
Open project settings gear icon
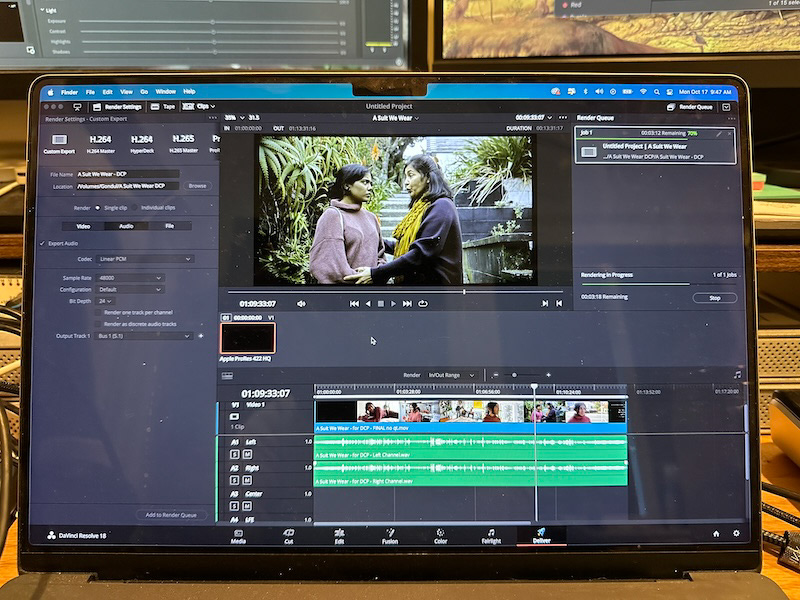click(736, 533)
